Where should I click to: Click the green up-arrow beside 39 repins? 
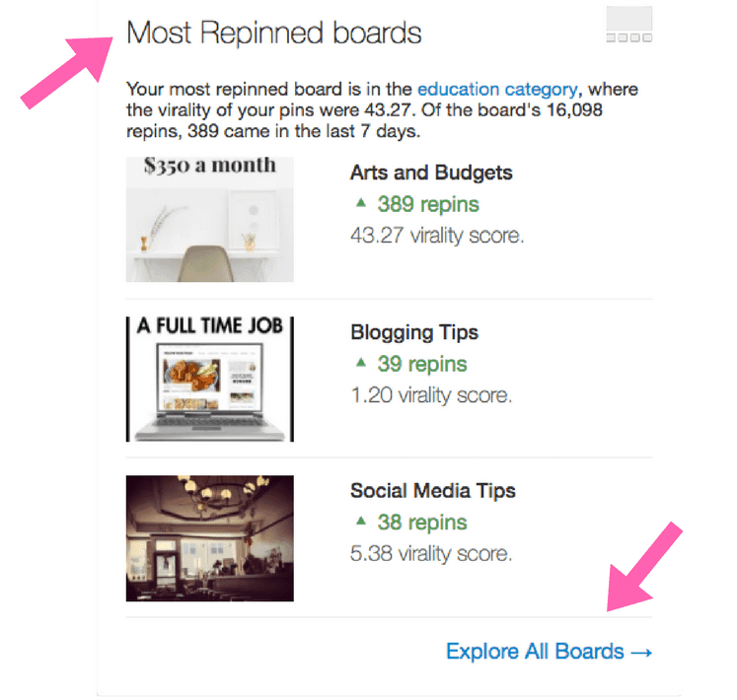pos(360,362)
